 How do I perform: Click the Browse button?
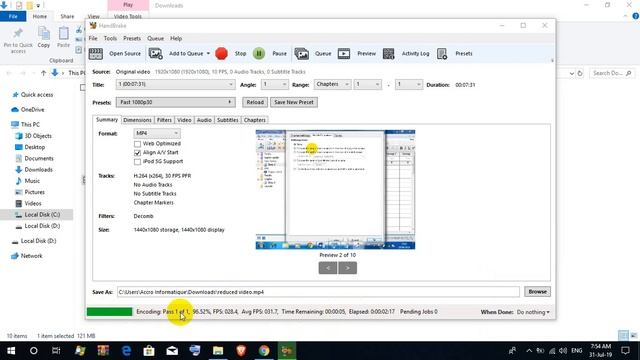(x=537, y=292)
